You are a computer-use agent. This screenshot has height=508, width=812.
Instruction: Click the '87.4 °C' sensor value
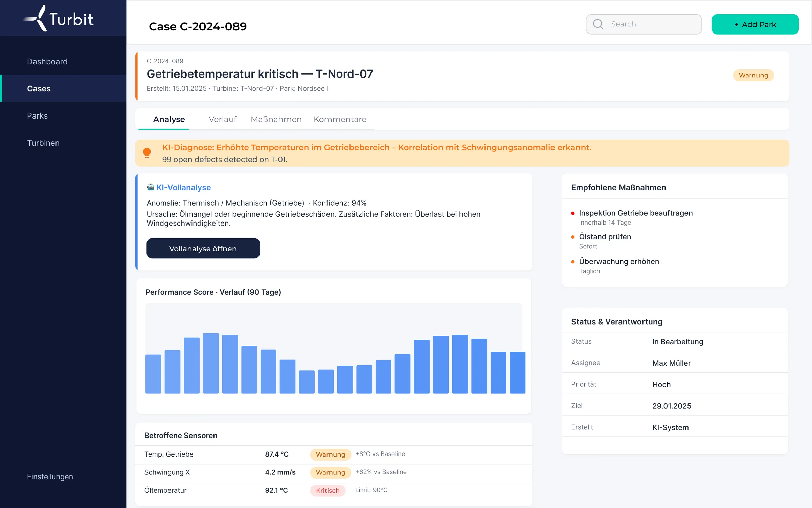point(277,454)
